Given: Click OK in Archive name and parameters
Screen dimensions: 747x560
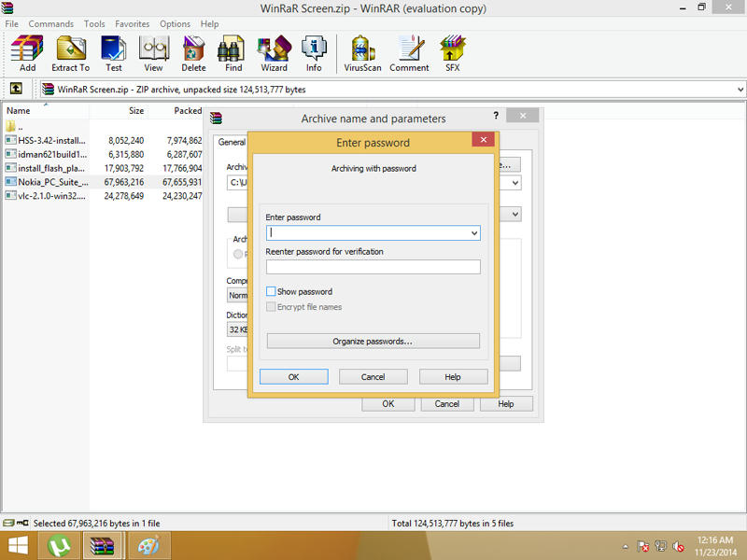Looking at the screenshot, I should [388, 404].
